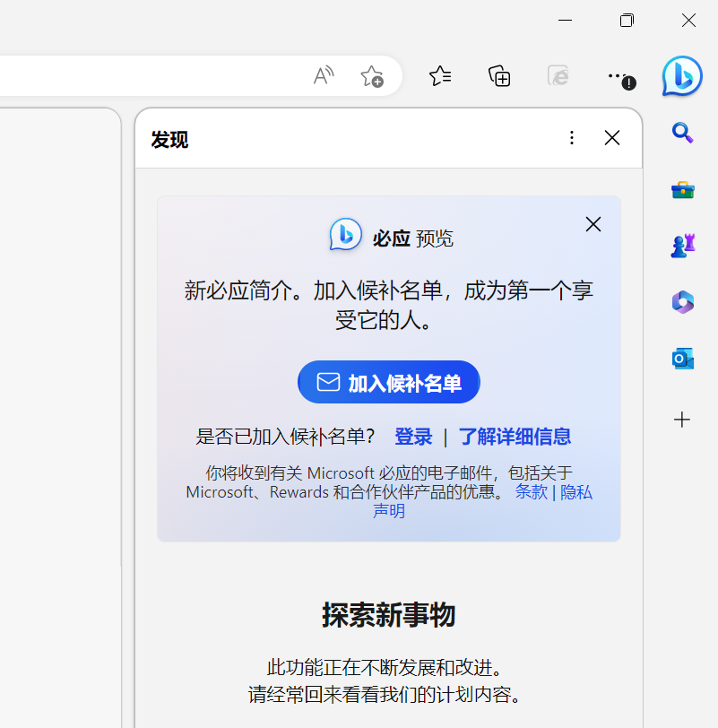Open the 条款 link
This screenshot has width=718, height=728.
532,492
